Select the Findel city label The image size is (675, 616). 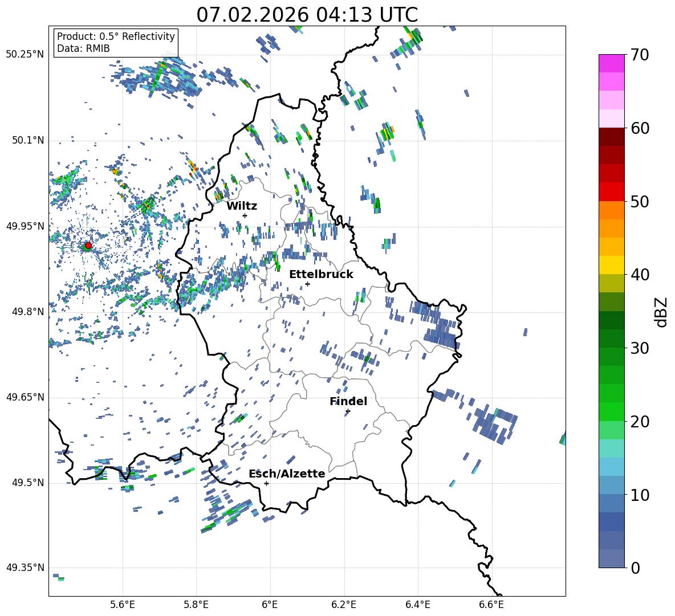point(348,401)
